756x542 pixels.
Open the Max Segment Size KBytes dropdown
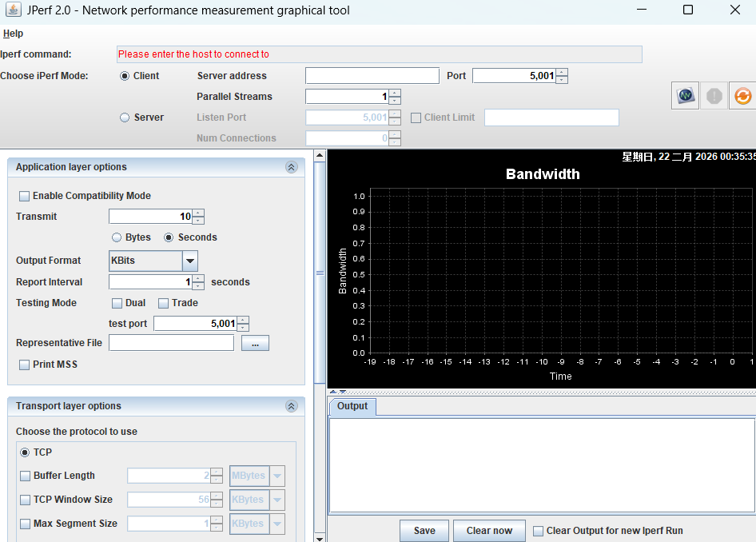click(x=277, y=524)
